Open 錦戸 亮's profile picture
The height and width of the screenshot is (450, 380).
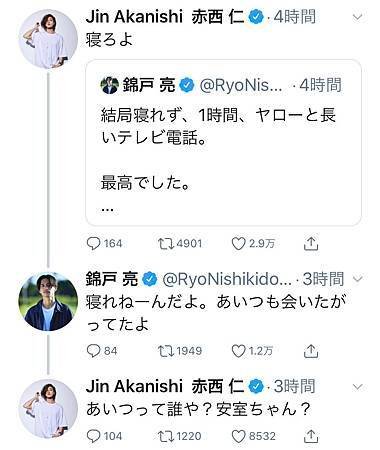(48, 302)
